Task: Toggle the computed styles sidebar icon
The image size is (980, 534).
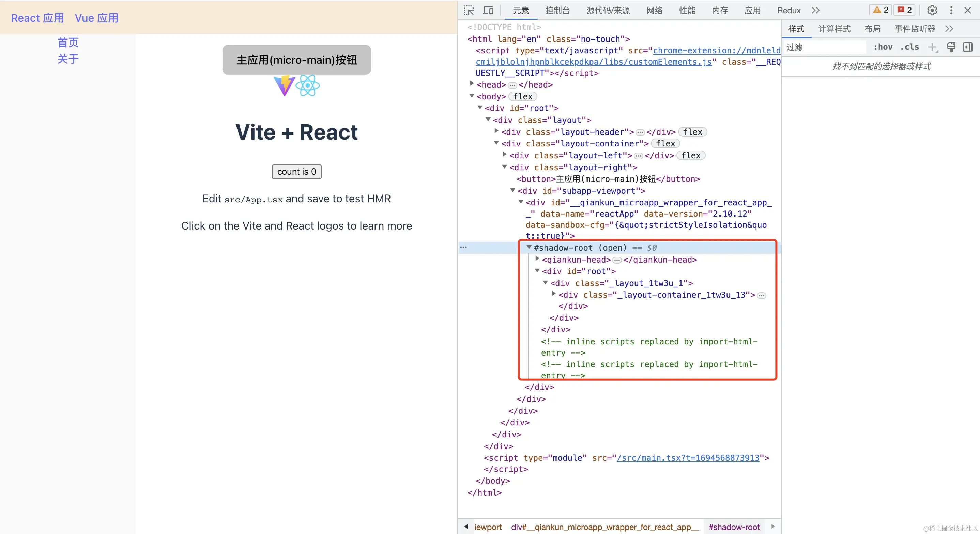Action: tap(967, 47)
